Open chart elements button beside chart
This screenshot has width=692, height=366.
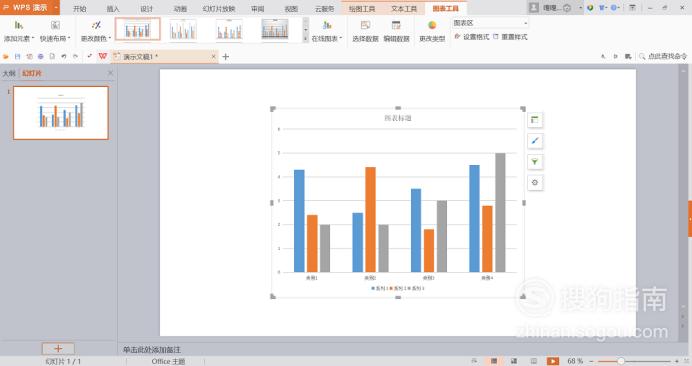click(x=535, y=120)
